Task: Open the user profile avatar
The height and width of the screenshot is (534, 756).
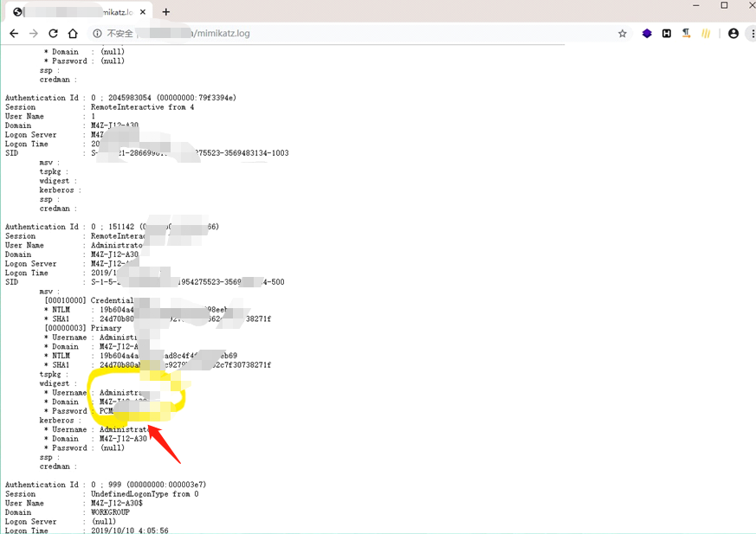Action: point(733,33)
